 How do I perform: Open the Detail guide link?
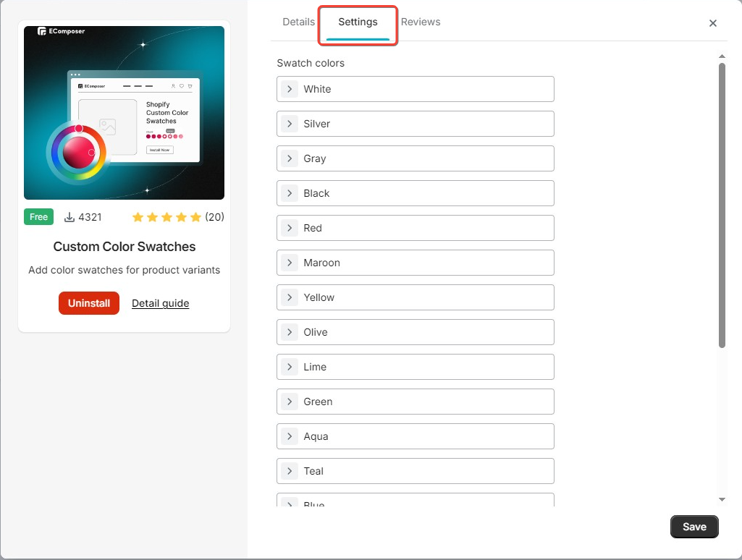tap(160, 303)
